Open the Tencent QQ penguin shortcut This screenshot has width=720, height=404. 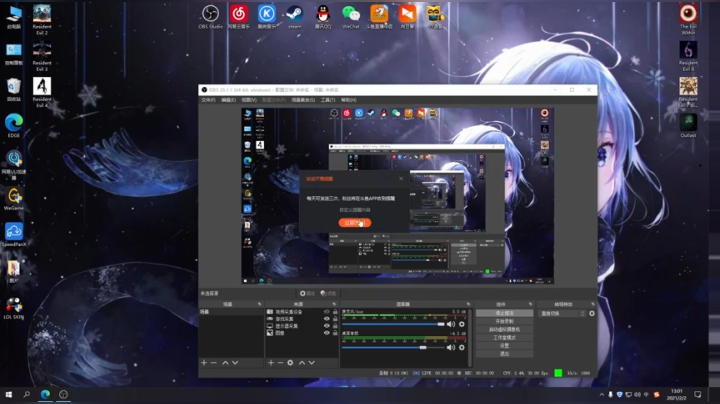click(323, 17)
